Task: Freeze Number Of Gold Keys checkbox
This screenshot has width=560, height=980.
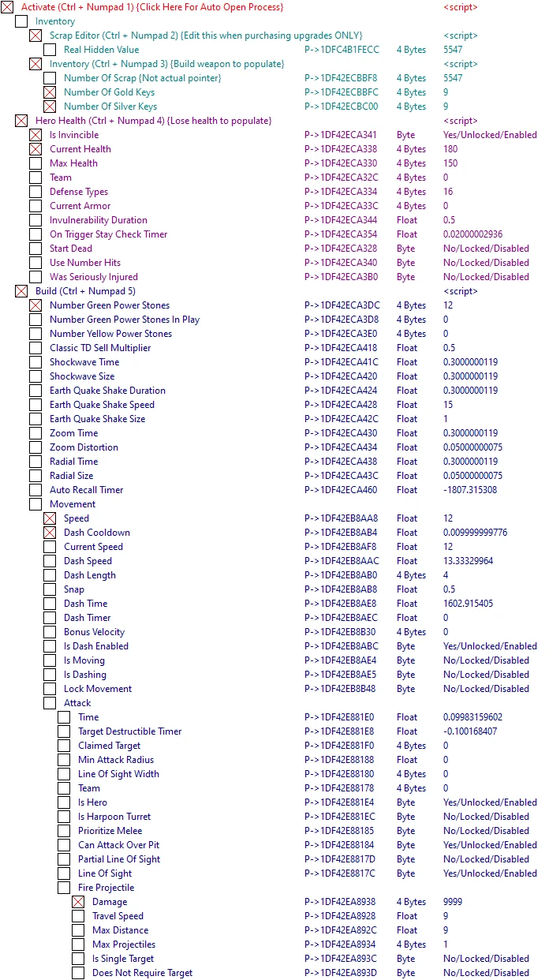Action: [50, 92]
